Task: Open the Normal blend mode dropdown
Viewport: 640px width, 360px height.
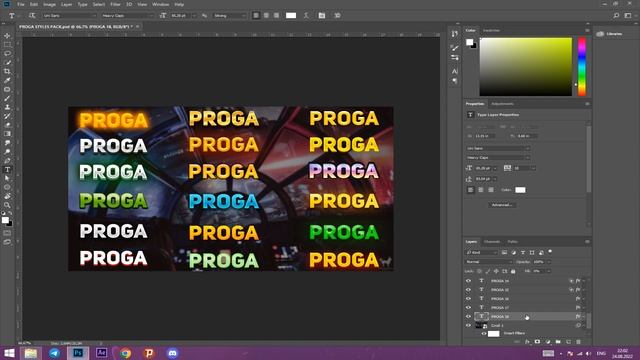Action: coord(489,262)
